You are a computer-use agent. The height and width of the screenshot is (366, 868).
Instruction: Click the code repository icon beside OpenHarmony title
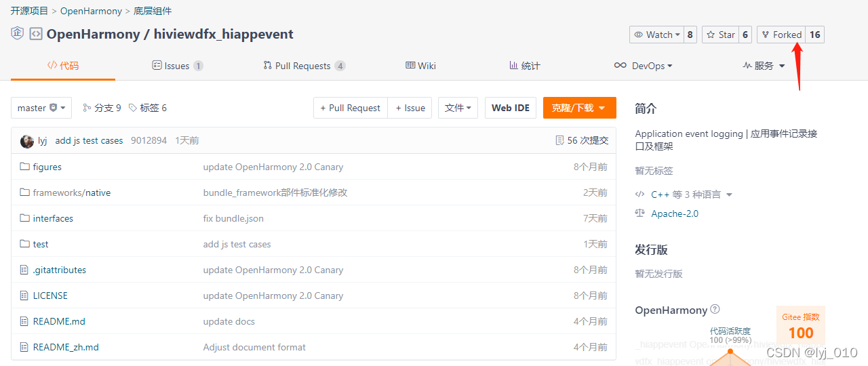[36, 34]
